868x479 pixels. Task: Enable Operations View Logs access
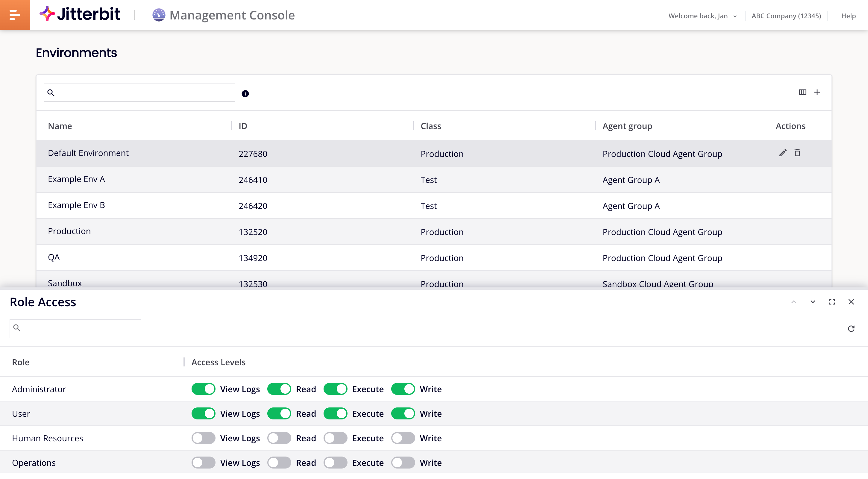coord(204,463)
